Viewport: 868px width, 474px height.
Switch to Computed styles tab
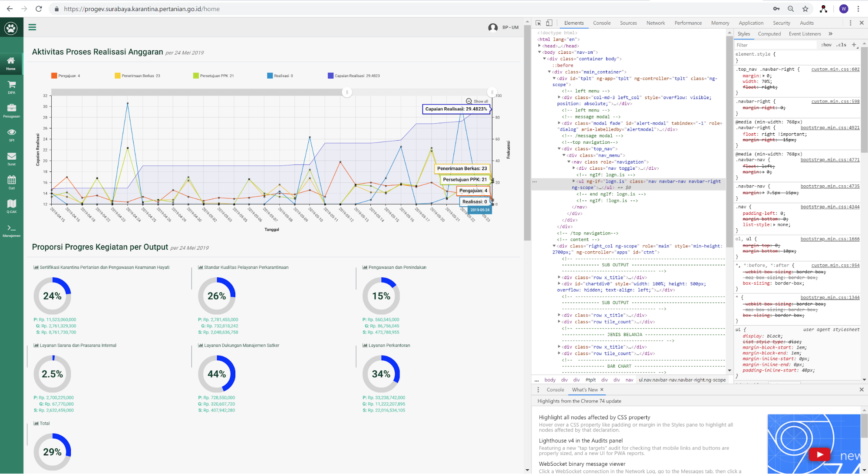click(769, 34)
